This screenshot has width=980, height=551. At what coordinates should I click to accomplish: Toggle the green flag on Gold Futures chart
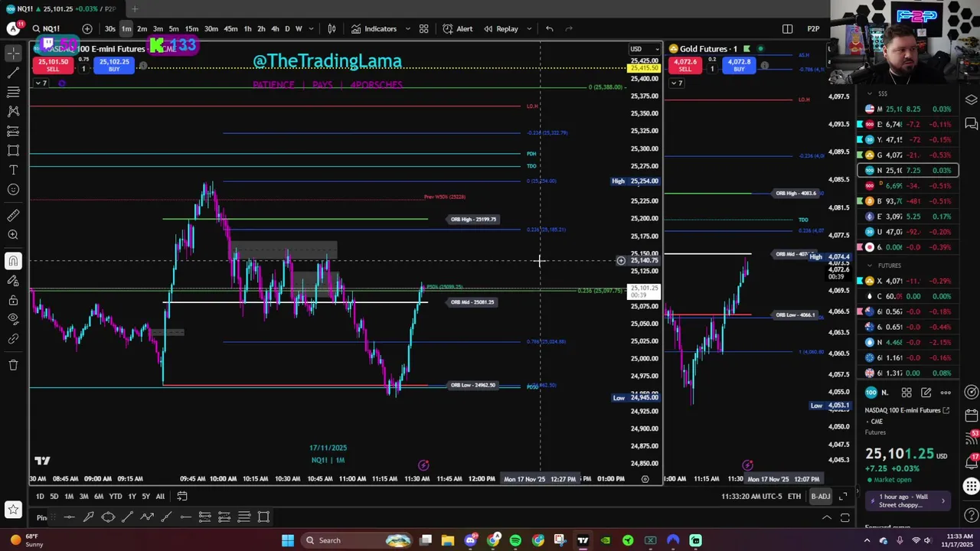[x=746, y=49]
